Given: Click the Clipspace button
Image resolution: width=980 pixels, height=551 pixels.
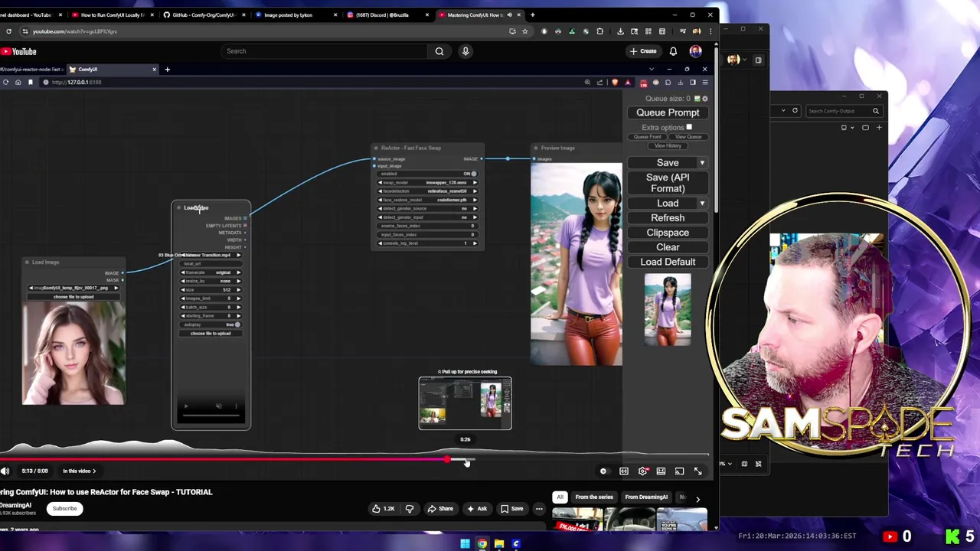Looking at the screenshot, I should click(x=668, y=233).
